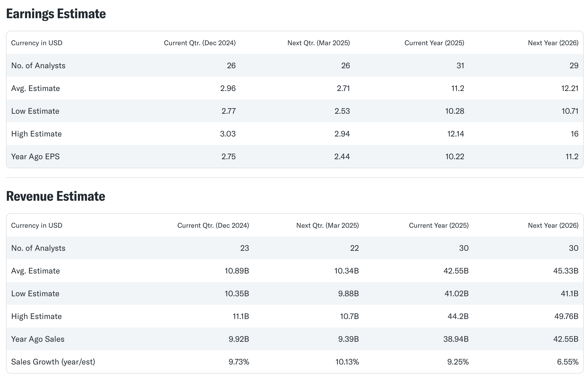Click Current Qtr. (Dec 2024) earnings column header

pyautogui.click(x=200, y=43)
